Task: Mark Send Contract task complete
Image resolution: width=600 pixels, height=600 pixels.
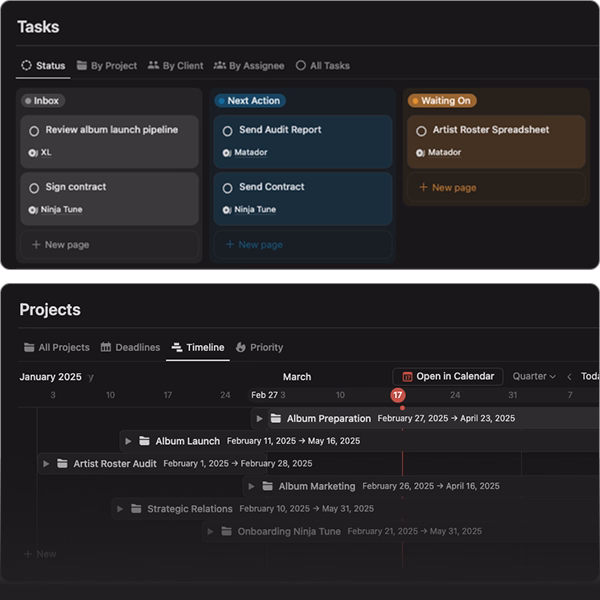Action: (227, 188)
